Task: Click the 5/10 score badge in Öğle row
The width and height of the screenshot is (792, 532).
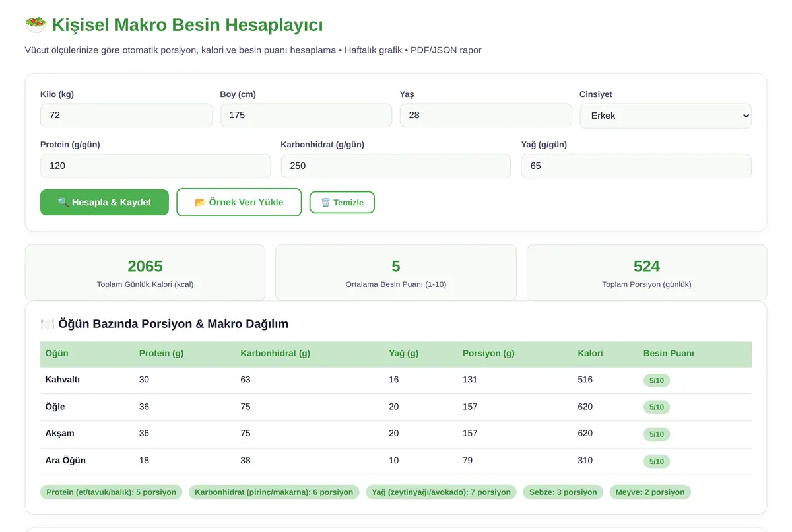Action: (656, 407)
